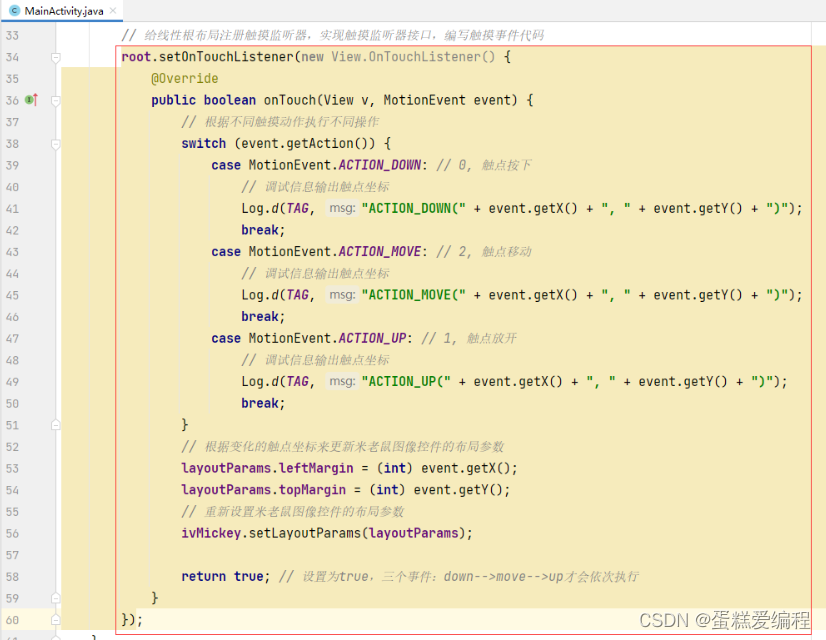Click 'event.getY();' on line 54
This screenshot has width=826, height=640.
[461, 490]
